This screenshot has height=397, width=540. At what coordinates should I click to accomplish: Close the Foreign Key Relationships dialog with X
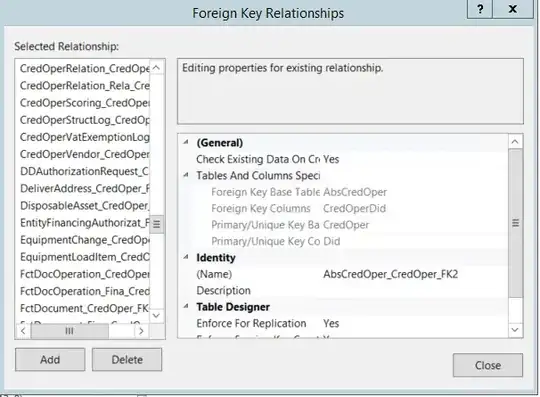point(513,9)
